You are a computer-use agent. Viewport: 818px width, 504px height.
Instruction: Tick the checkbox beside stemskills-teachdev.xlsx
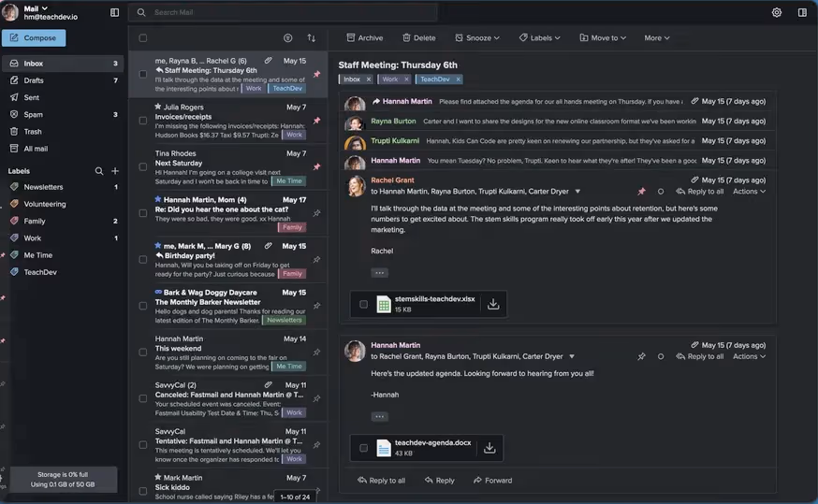pos(364,304)
